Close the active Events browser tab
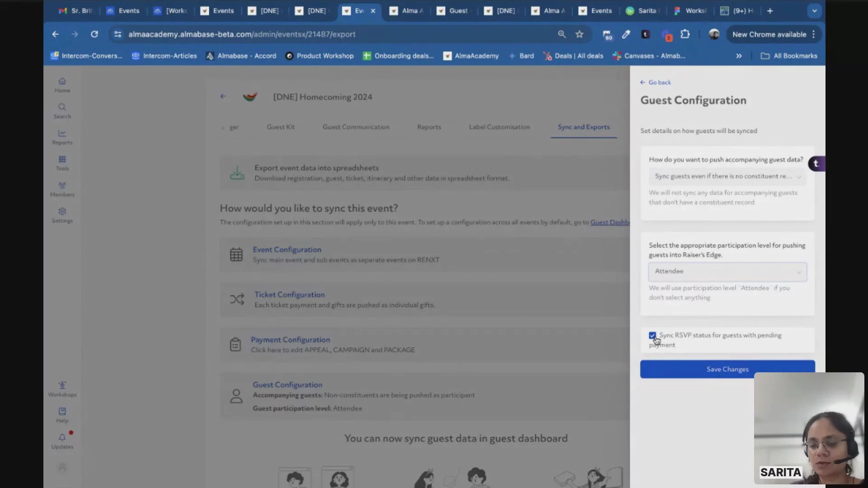868x488 pixels. [x=373, y=11]
